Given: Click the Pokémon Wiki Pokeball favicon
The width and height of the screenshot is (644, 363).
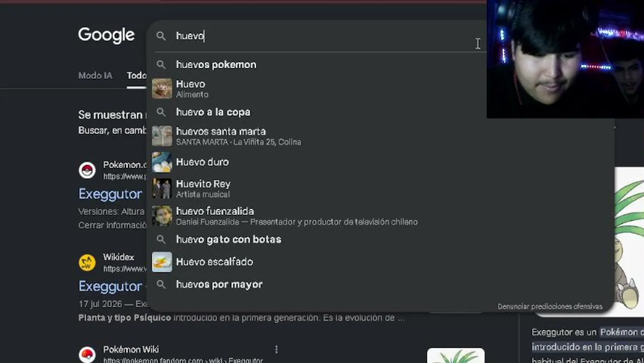Looking at the screenshot, I should tap(87, 354).
